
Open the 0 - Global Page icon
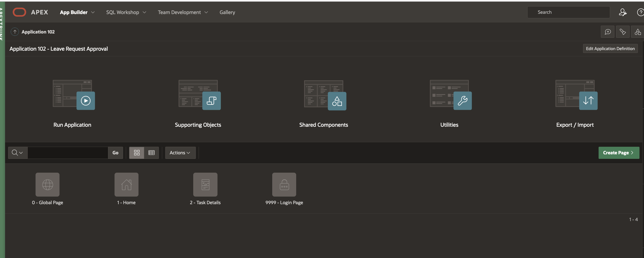click(x=47, y=185)
